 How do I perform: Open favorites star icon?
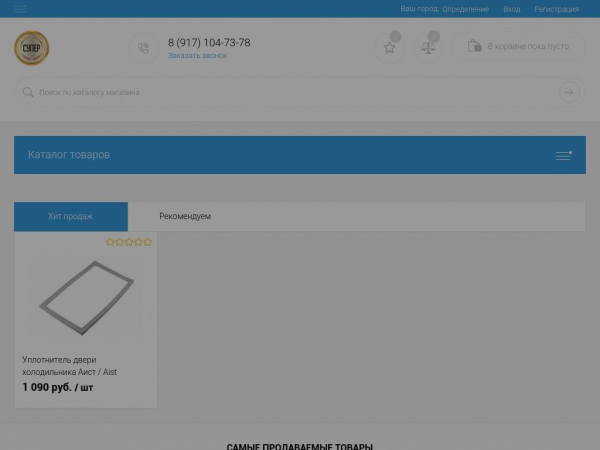[x=390, y=47]
